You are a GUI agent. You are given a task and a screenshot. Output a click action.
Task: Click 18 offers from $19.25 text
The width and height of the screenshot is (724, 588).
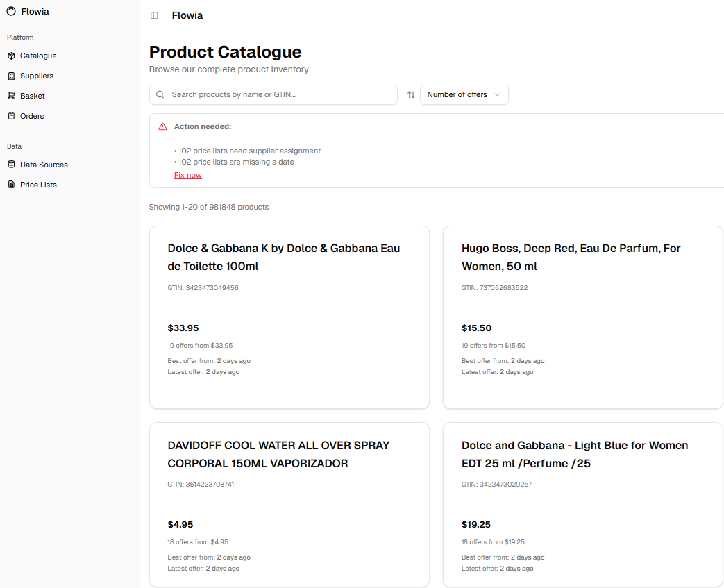tap(493, 542)
